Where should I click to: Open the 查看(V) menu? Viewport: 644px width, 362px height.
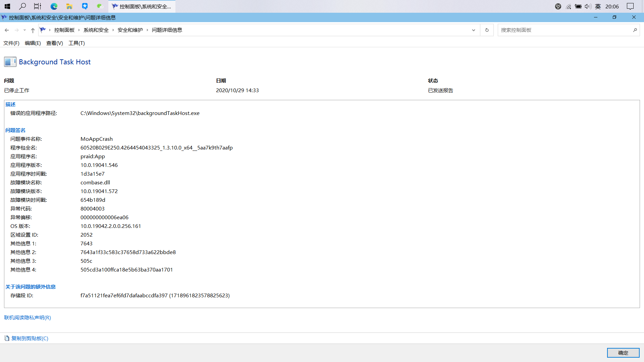point(55,43)
